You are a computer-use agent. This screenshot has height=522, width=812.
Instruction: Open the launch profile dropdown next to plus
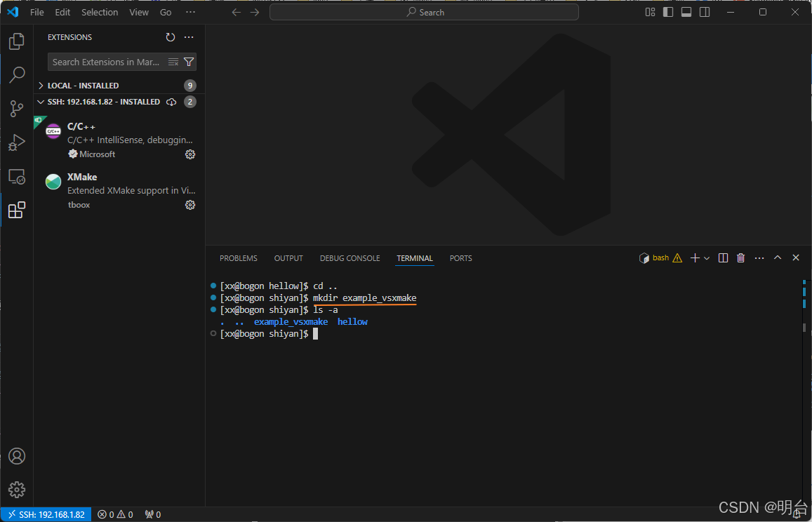[707, 258]
